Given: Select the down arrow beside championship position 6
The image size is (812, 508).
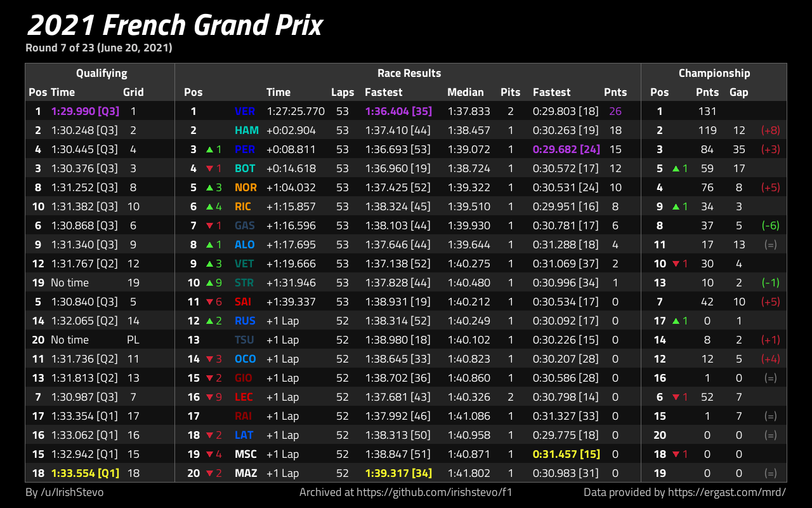Looking at the screenshot, I should (x=676, y=397).
